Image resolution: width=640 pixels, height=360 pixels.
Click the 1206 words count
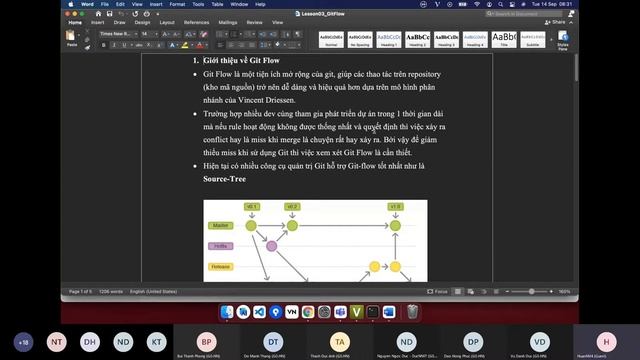111,291
